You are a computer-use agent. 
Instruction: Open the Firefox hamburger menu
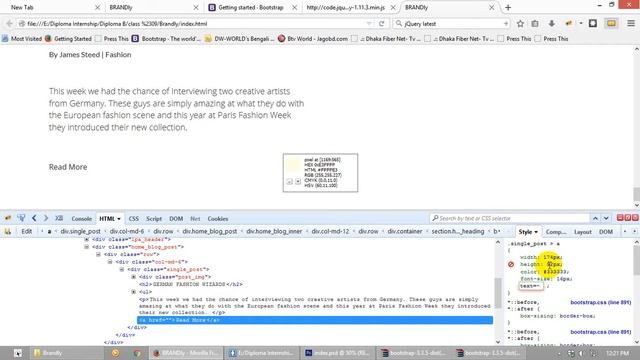pyautogui.click(x=631, y=24)
